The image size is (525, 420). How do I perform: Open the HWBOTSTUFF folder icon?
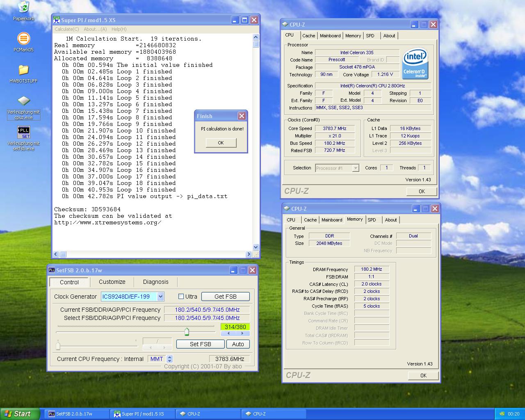[23, 70]
